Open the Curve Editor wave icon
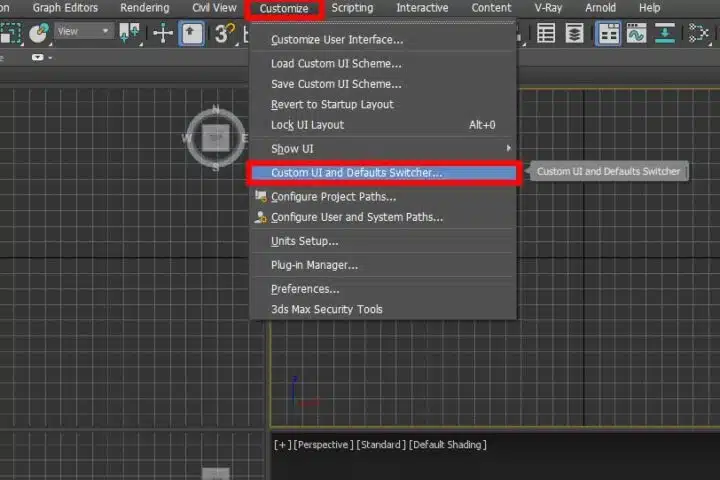Image resolution: width=720 pixels, height=480 pixels. click(636, 34)
